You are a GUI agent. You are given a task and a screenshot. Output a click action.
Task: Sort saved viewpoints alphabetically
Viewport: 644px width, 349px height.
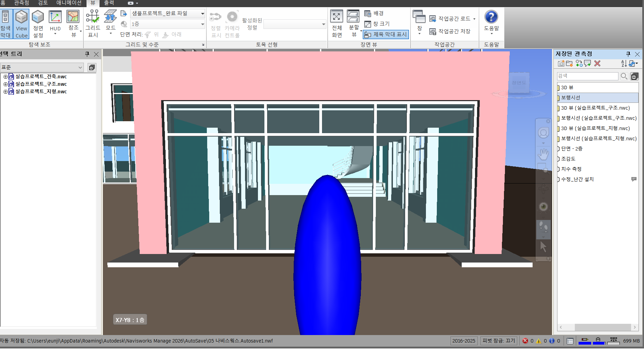click(624, 64)
